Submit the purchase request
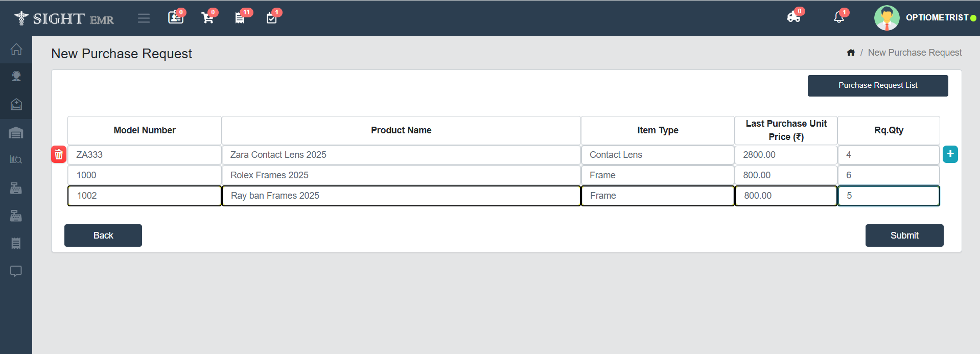980x354 pixels. pos(904,235)
